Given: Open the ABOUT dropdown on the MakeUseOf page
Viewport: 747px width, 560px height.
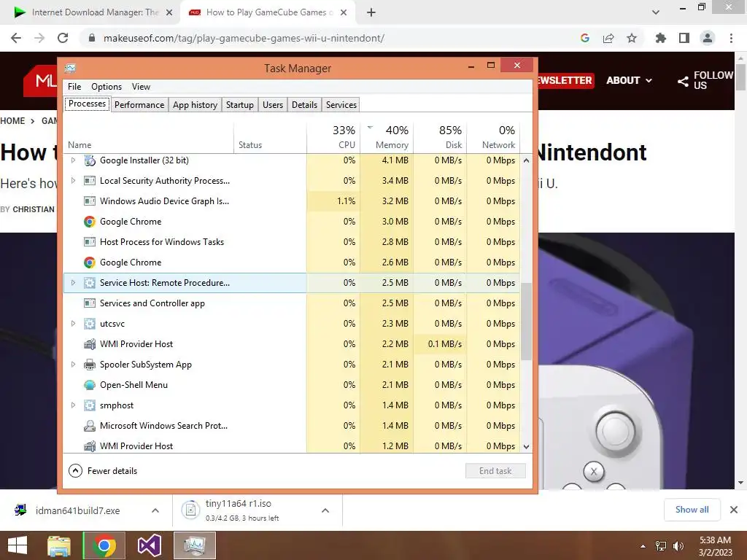Looking at the screenshot, I should pos(629,80).
